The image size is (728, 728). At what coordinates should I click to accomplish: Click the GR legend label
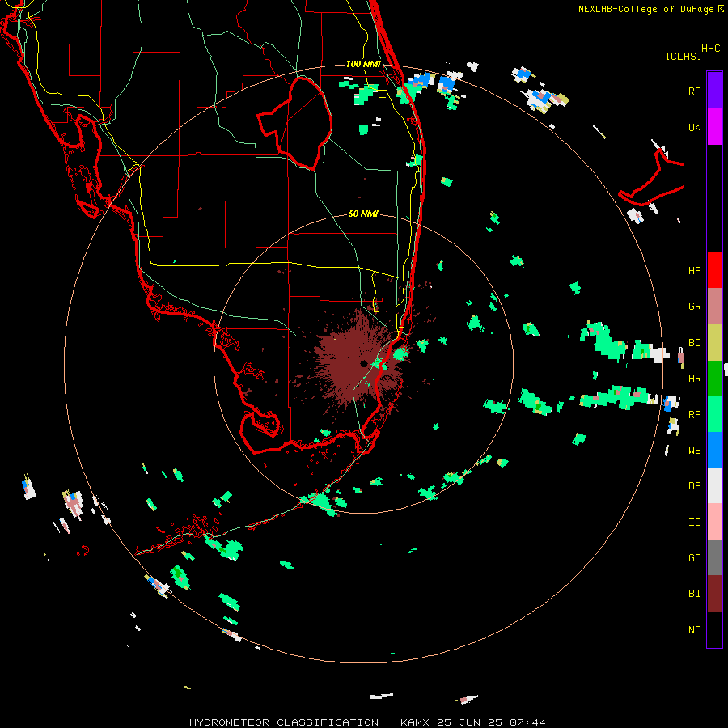[x=694, y=307]
